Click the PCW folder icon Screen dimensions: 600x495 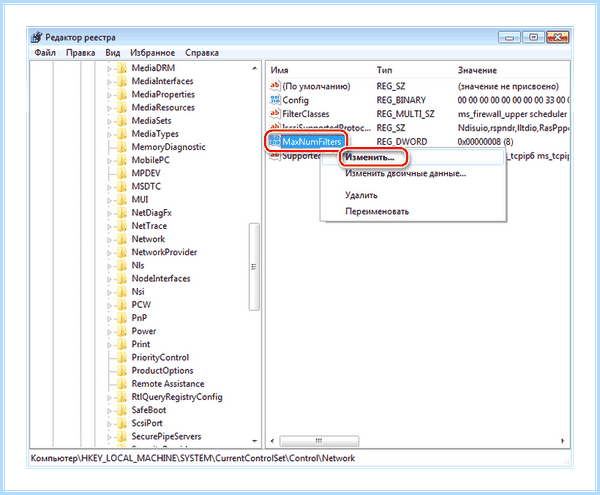(x=122, y=305)
